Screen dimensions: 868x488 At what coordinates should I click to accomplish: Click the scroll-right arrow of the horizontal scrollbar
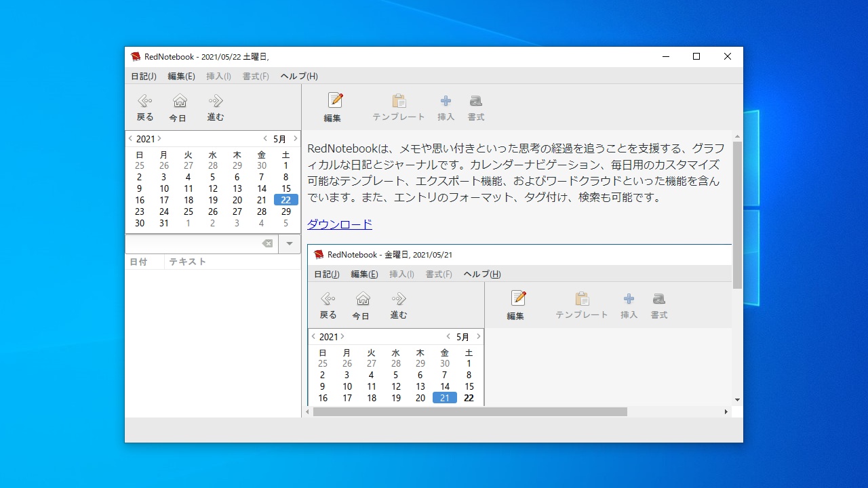point(726,411)
